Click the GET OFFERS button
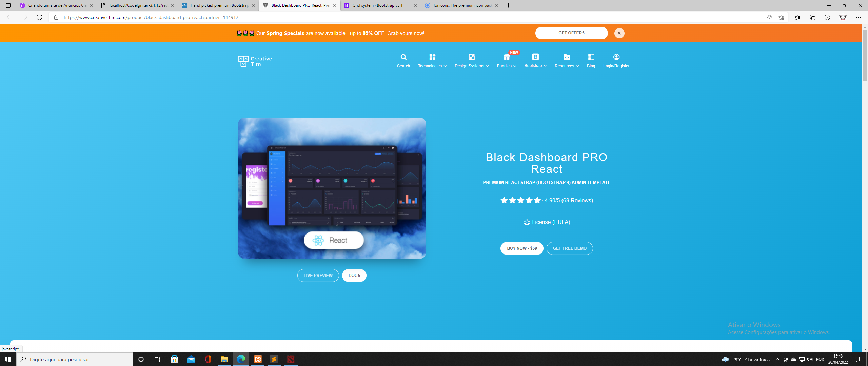The height and width of the screenshot is (366, 868). click(x=571, y=33)
